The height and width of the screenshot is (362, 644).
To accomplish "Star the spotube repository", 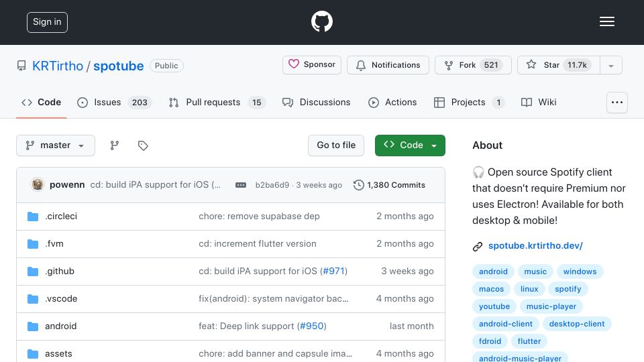I will coord(558,65).
